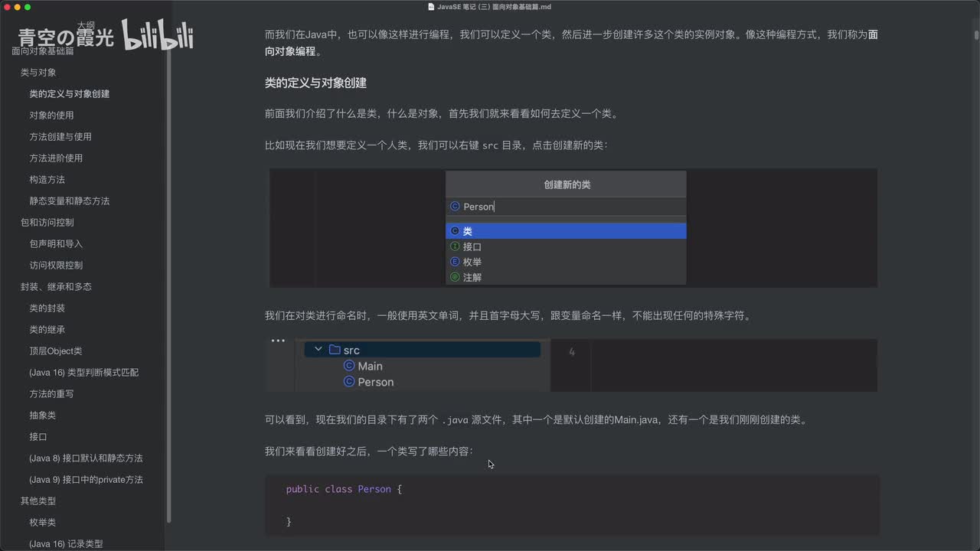Viewport: 980px width, 551px height.
Task: Click the document file icon in title bar
Action: pos(432,7)
